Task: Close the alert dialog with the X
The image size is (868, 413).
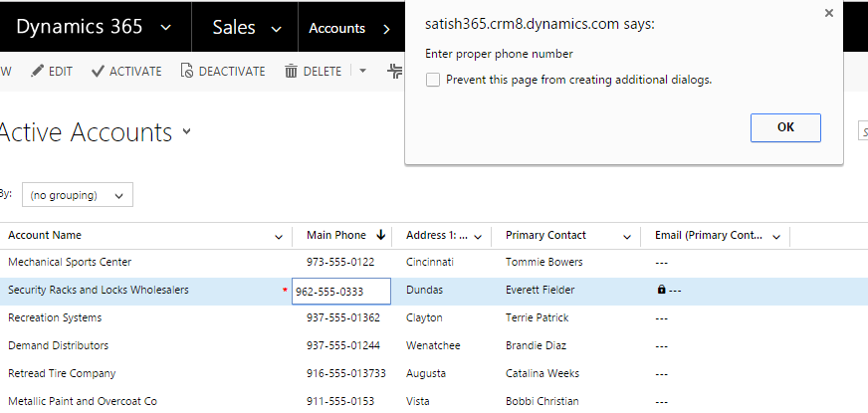Action: click(828, 14)
